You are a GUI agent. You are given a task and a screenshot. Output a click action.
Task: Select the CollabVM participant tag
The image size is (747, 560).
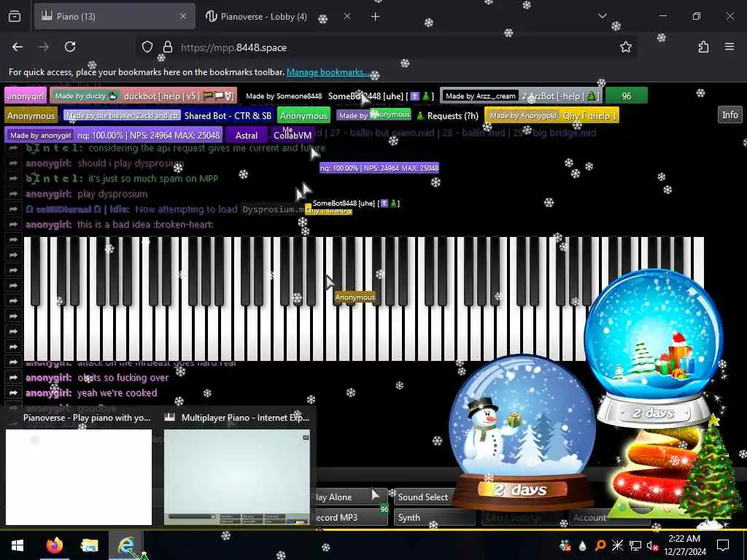[293, 135]
